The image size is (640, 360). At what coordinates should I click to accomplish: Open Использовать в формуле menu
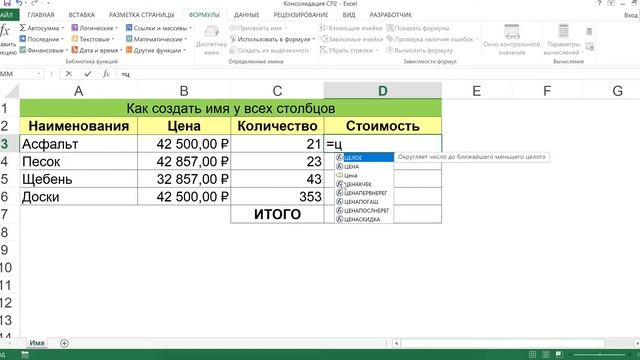(x=272, y=39)
